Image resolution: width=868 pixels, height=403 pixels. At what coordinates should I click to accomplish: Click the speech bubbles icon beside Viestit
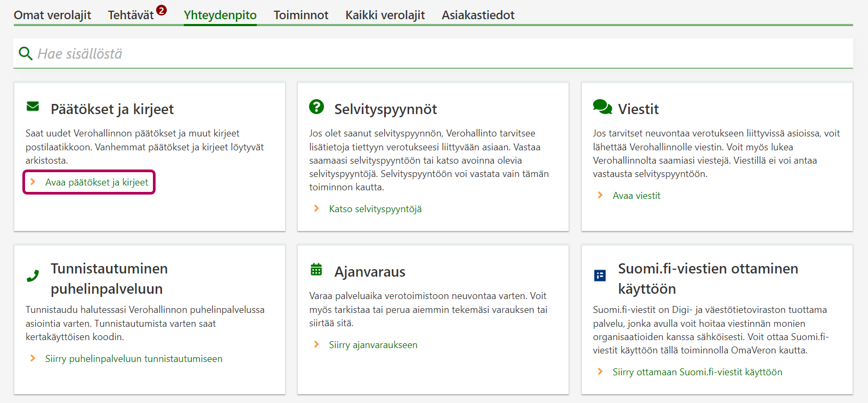[602, 107]
